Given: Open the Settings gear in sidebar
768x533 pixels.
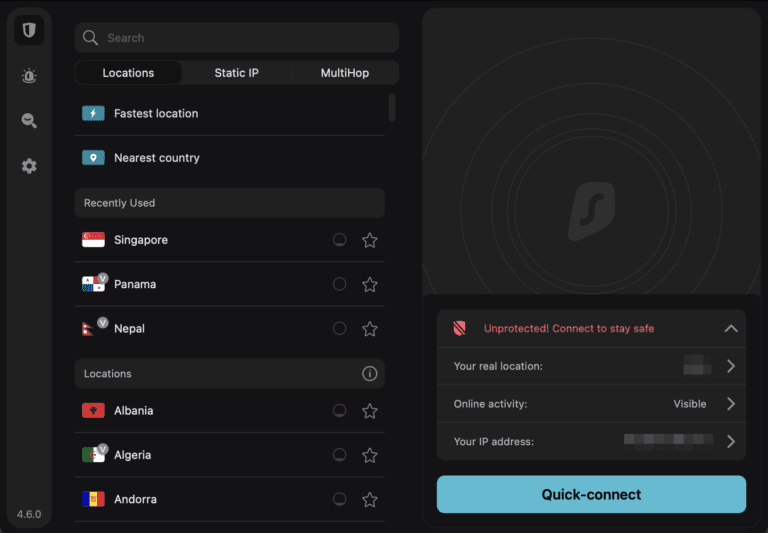Looking at the screenshot, I should coord(29,166).
